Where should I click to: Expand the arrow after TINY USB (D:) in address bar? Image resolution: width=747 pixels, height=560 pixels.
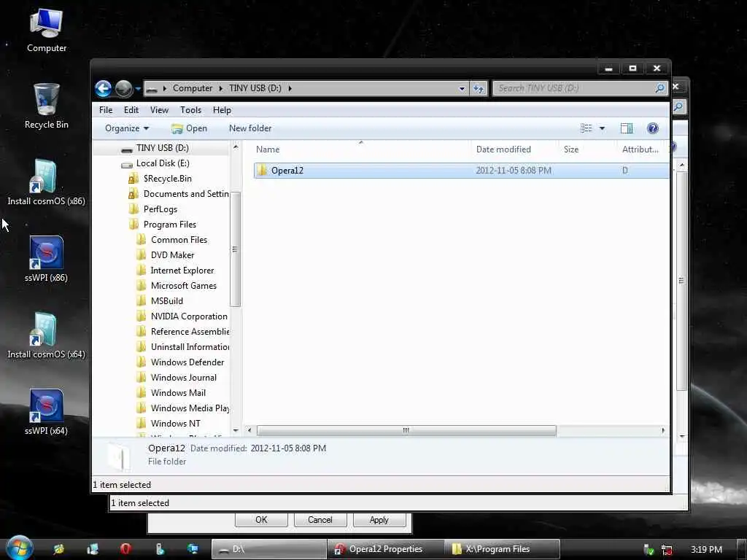(x=290, y=88)
